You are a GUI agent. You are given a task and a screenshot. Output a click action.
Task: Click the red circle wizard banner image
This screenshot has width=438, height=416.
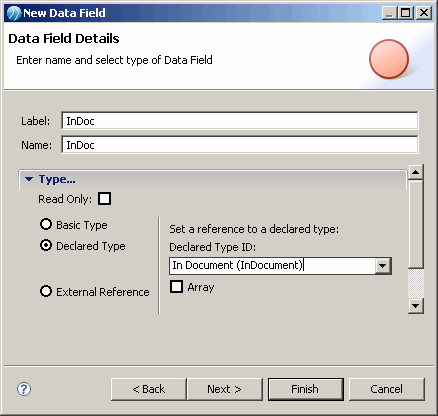389,59
